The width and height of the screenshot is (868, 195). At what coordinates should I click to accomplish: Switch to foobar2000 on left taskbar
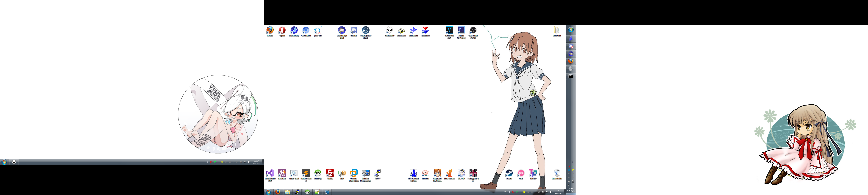[x=14, y=162]
